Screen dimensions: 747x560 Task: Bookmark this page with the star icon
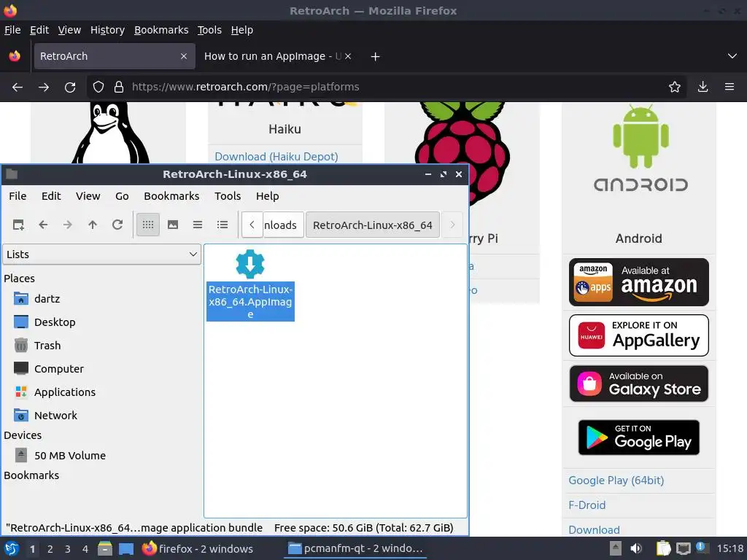click(x=675, y=87)
